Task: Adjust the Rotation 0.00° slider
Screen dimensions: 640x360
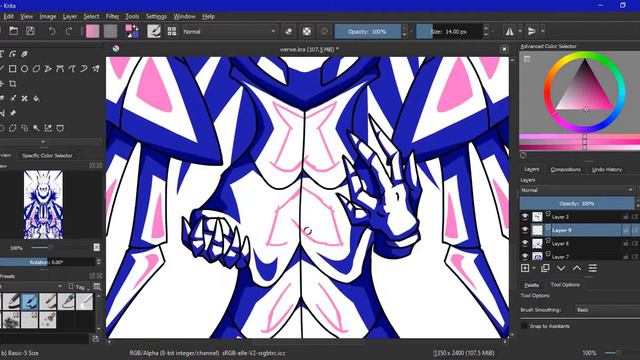Action: click(x=47, y=262)
